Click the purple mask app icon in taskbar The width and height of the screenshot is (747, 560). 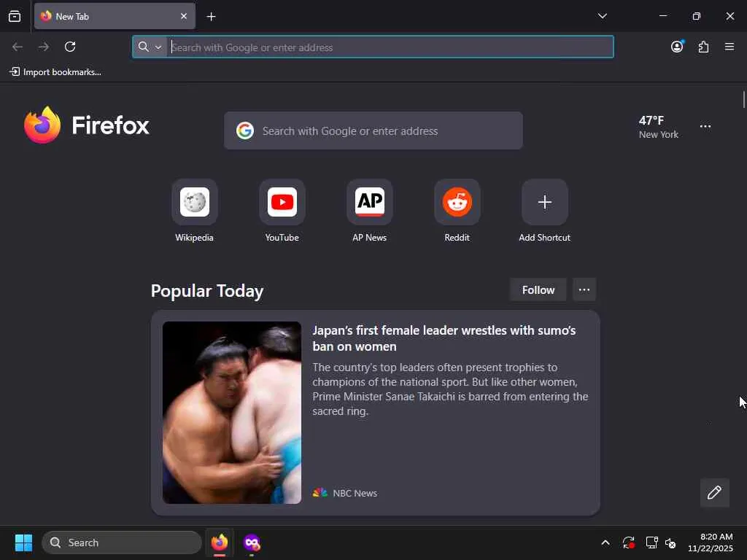(x=252, y=542)
